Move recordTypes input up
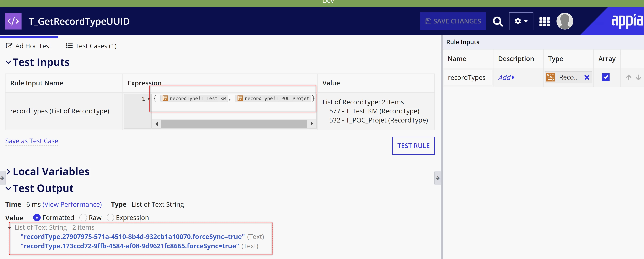 pos(628,78)
